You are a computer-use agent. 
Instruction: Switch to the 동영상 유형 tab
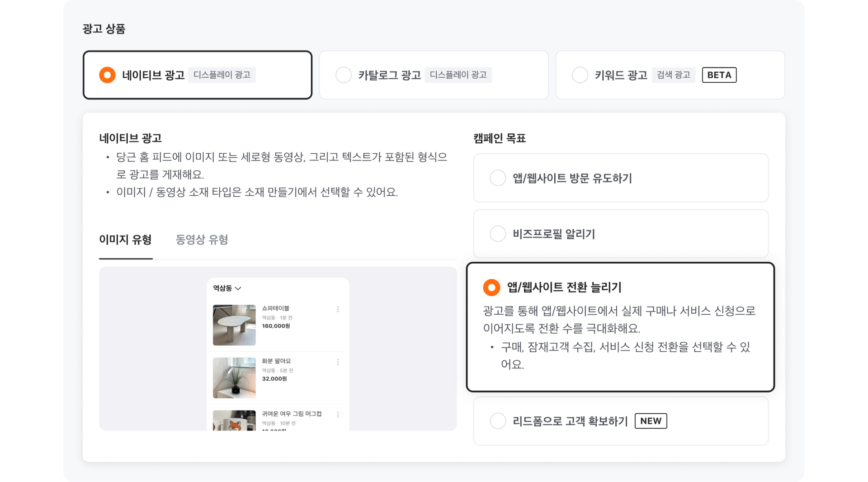point(202,240)
